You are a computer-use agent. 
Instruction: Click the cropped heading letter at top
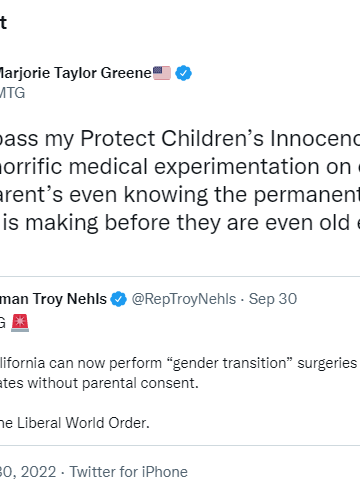tap(3, 23)
